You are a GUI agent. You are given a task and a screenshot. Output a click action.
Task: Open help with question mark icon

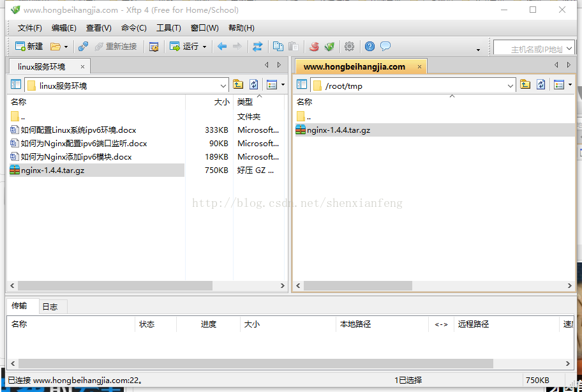369,47
